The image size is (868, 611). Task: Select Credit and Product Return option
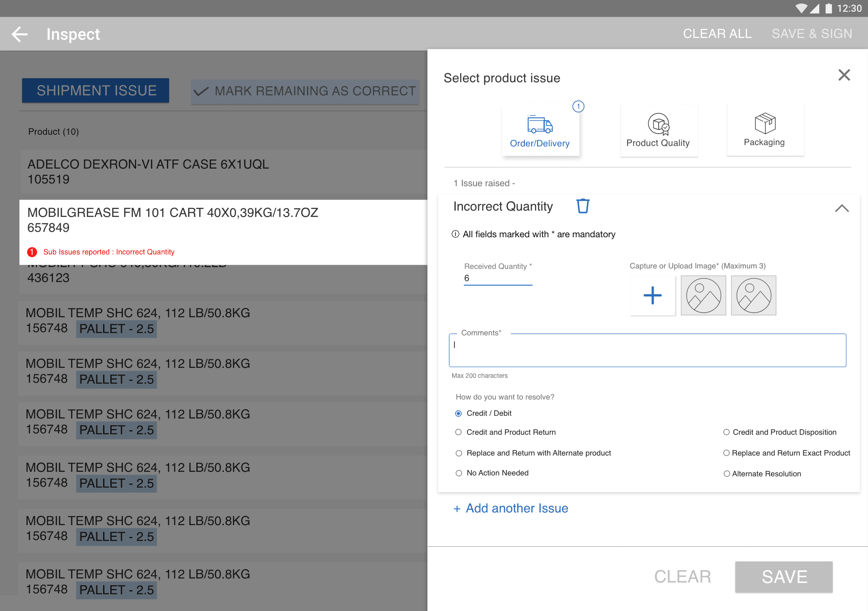(459, 432)
